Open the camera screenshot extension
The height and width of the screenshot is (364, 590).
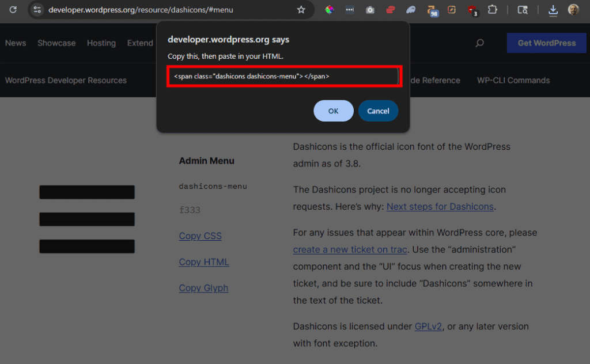click(370, 10)
